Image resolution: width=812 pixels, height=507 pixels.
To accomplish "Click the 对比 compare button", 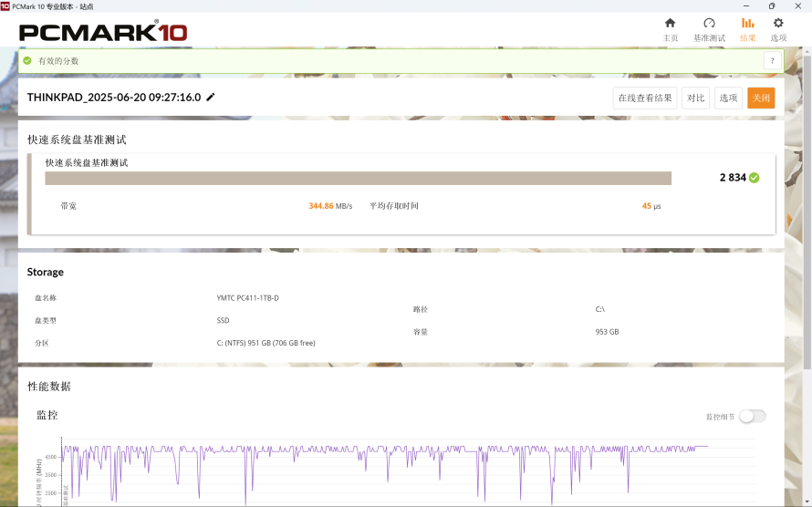I will pyautogui.click(x=695, y=98).
